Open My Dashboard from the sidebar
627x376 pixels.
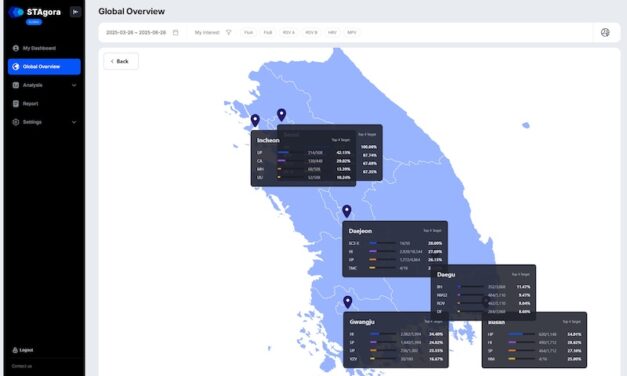click(44, 48)
